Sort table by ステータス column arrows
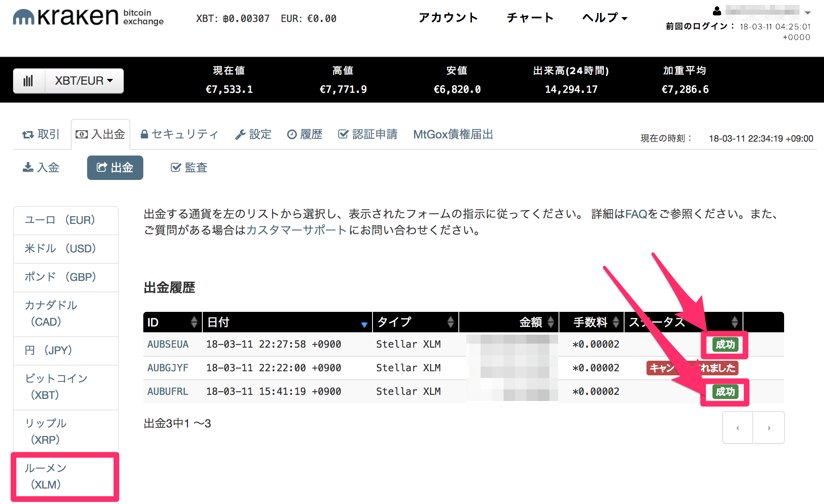824x504 pixels. [x=734, y=322]
